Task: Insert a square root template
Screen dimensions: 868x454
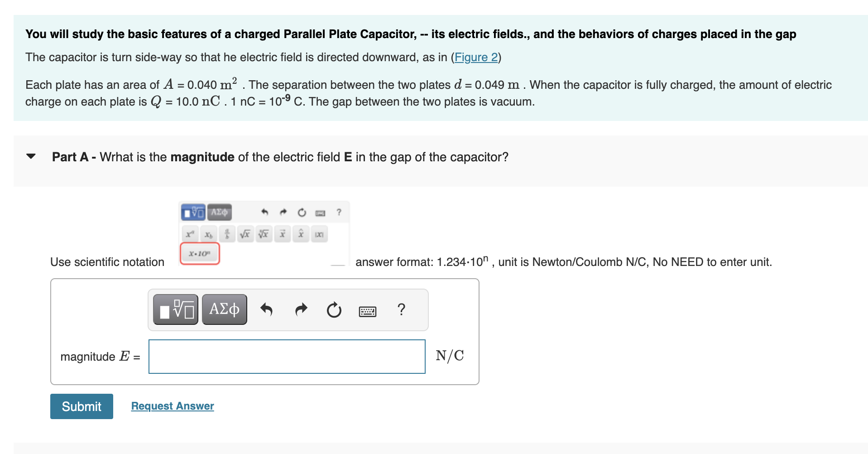Action: 245,234
